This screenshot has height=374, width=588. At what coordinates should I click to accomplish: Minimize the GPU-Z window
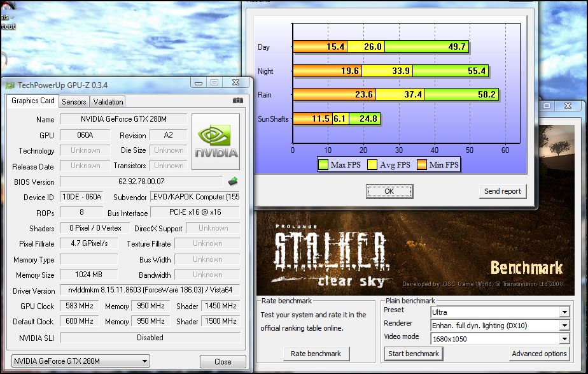point(199,83)
